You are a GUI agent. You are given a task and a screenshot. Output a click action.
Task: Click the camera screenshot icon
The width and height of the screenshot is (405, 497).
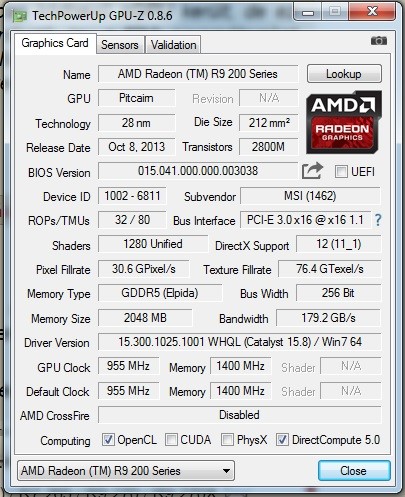[379, 41]
